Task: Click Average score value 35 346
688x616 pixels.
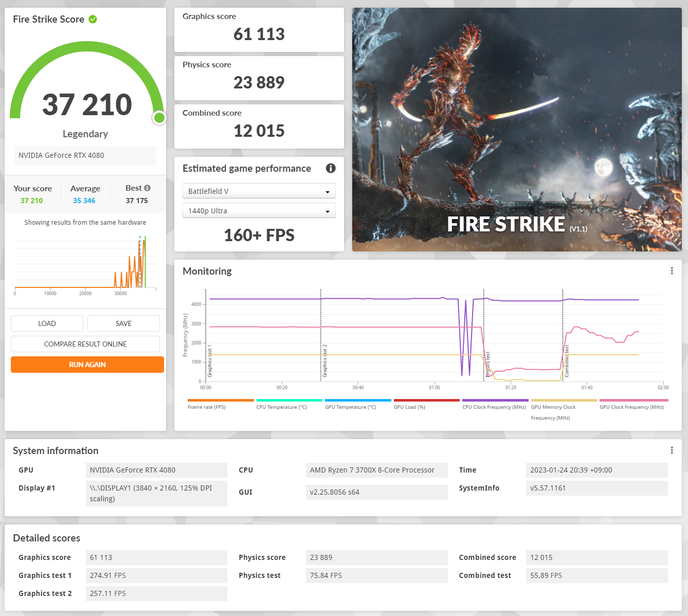Action: [x=84, y=201]
